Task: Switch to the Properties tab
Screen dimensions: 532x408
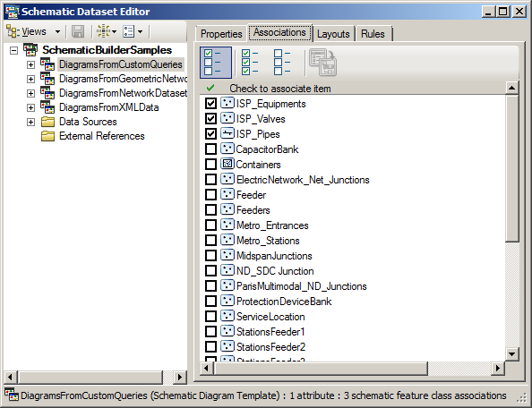Action: [x=221, y=34]
